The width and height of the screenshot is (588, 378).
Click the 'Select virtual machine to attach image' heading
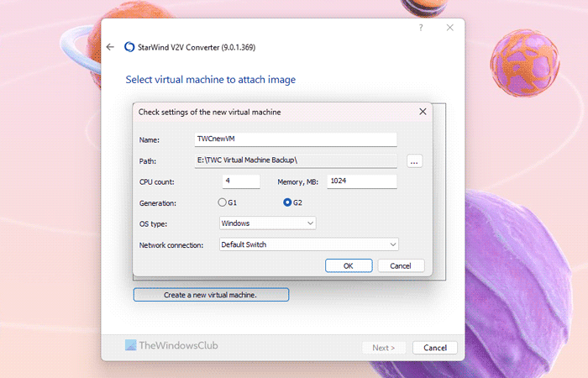(210, 80)
